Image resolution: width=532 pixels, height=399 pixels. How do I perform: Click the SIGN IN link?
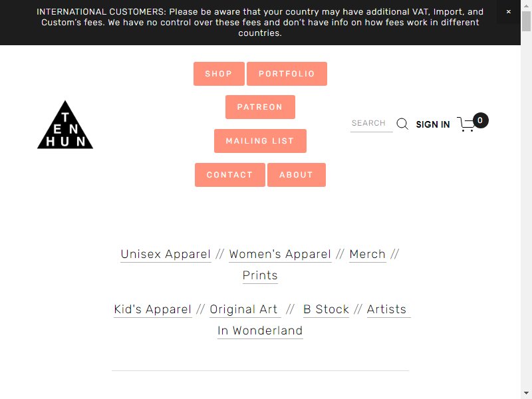pyautogui.click(x=433, y=124)
